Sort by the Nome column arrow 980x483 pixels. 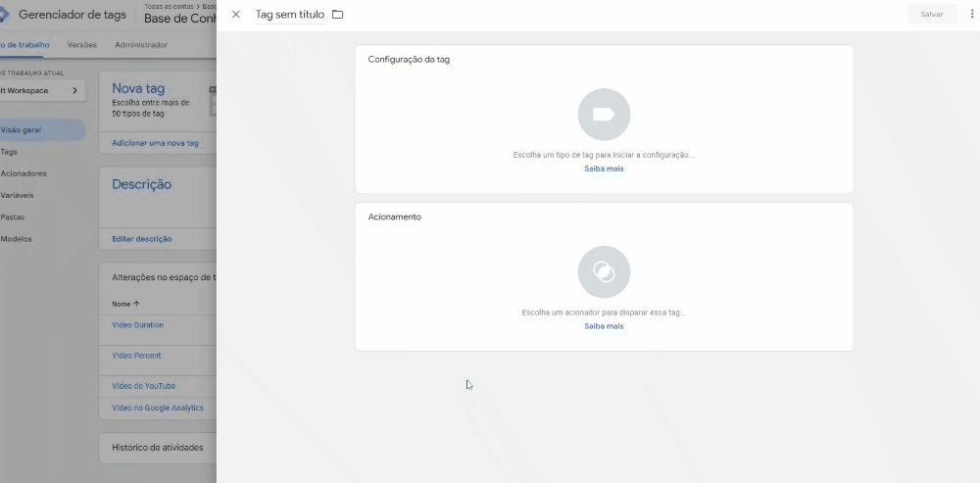tap(136, 304)
